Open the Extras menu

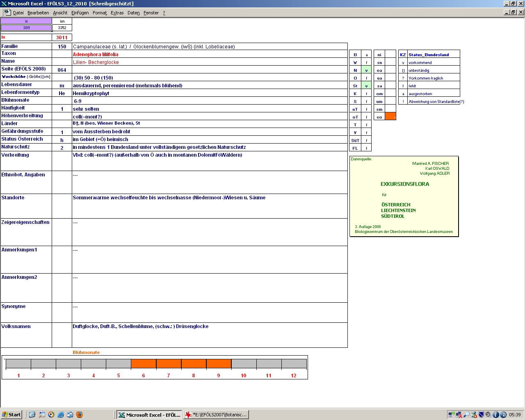pyautogui.click(x=117, y=13)
